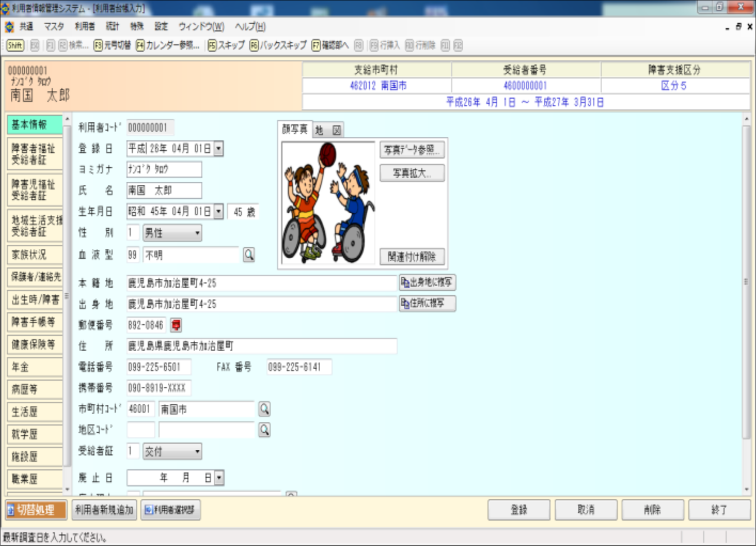
Task: Click the 電話番号 input field
Action: pos(159,367)
